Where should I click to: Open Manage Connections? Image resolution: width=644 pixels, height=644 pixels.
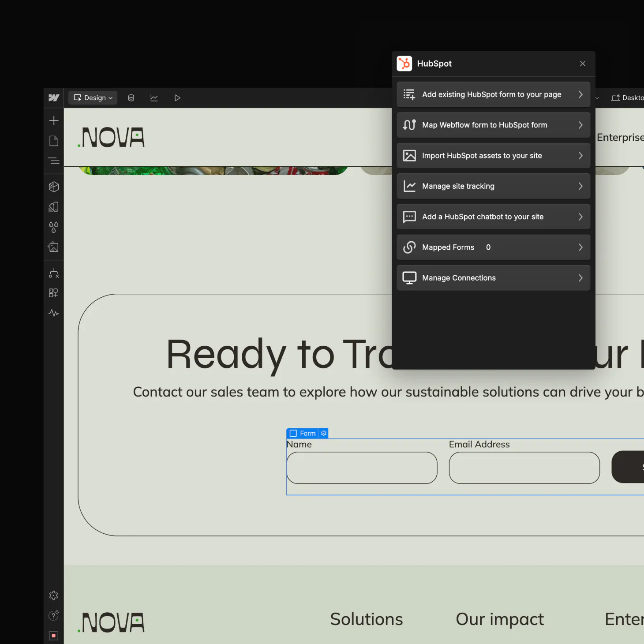coord(493,278)
